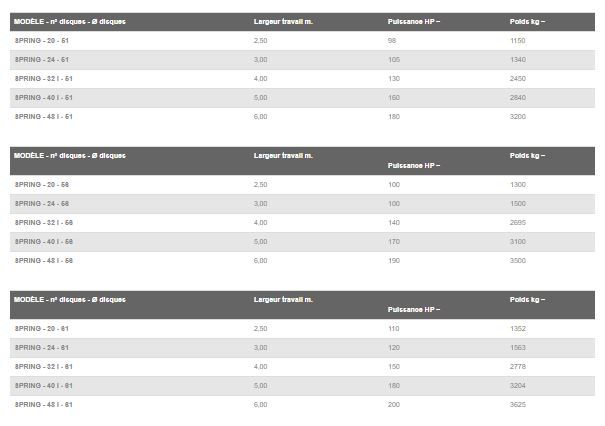
Task: Select the SPRING - 24 - 51 model cell
Action: coord(42,59)
